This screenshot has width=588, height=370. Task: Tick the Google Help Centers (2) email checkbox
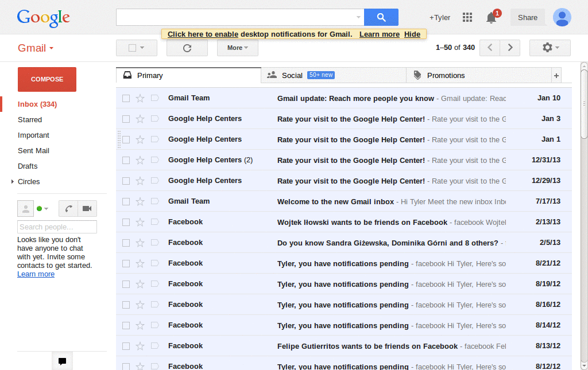(x=126, y=160)
